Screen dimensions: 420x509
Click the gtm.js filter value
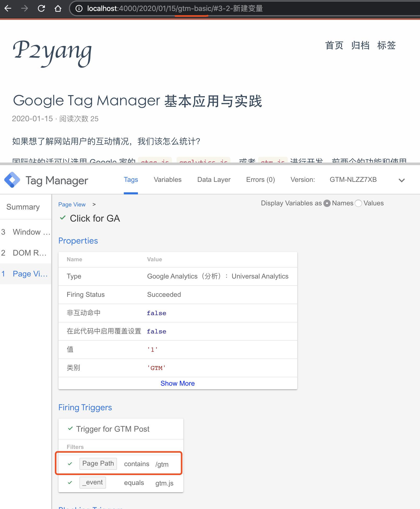164,483
